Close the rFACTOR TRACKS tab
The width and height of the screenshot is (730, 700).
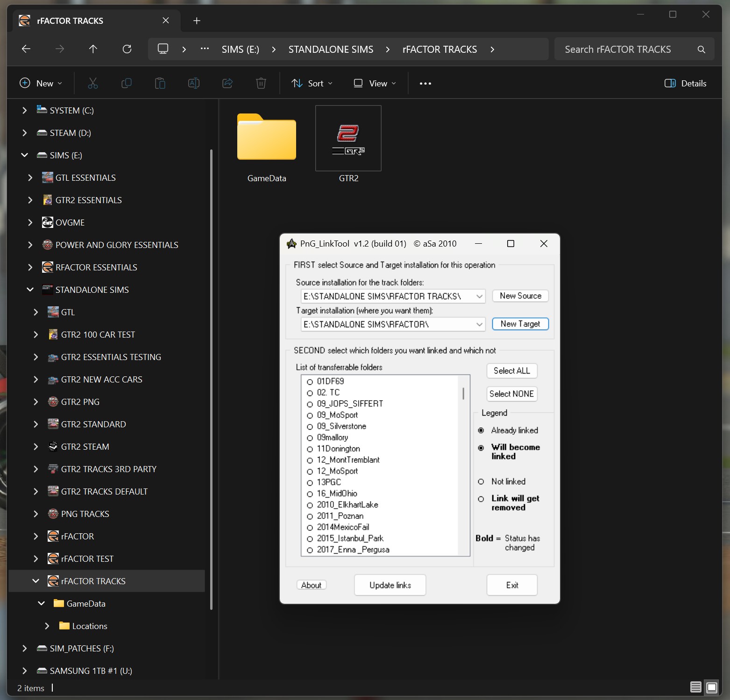pyautogui.click(x=166, y=21)
